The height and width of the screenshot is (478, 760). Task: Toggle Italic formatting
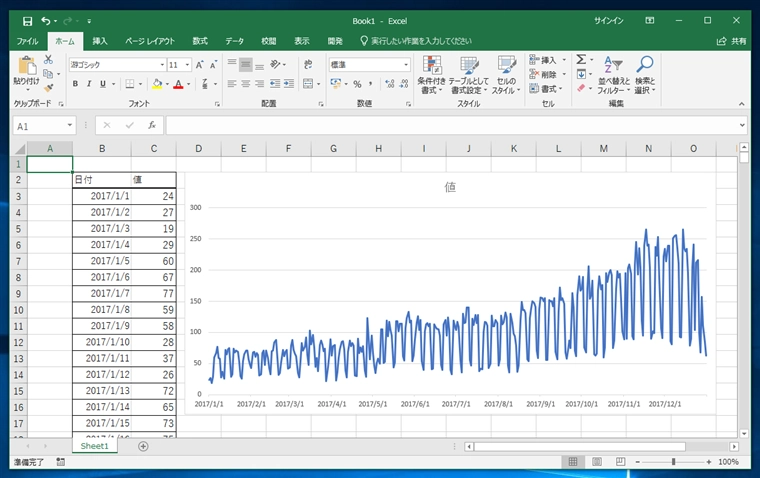pyautogui.click(x=89, y=84)
